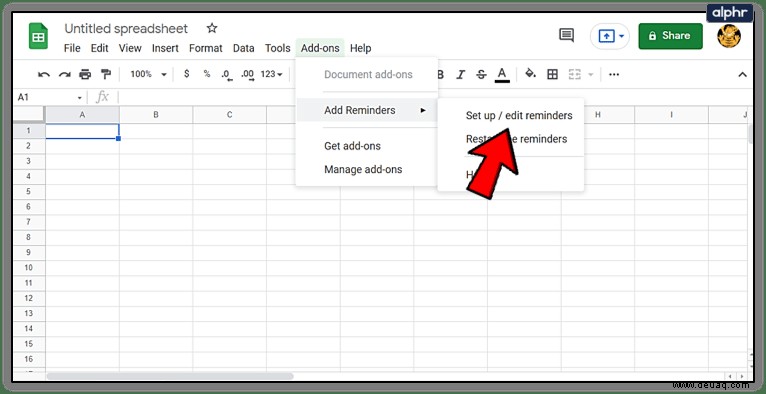Print the spreadsheet using printer icon
The image size is (766, 394).
(x=85, y=75)
